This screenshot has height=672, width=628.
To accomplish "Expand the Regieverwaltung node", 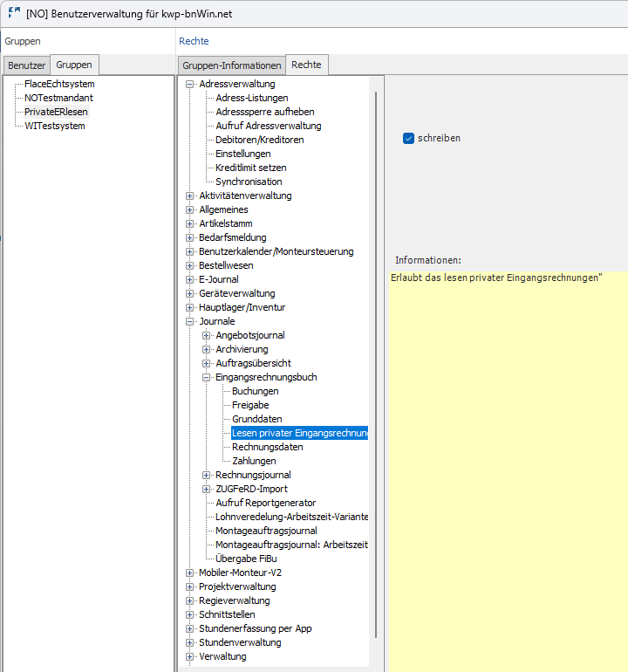I will click(189, 600).
